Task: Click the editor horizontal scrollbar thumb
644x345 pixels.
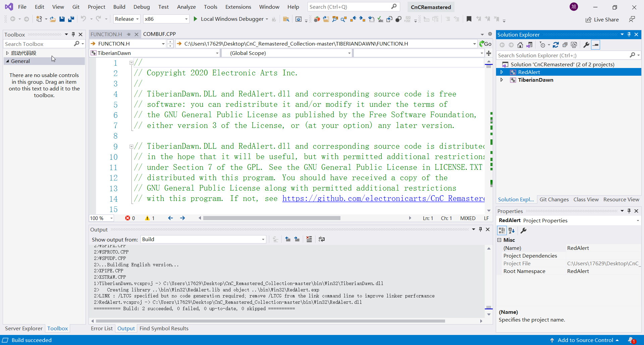Action: pyautogui.click(x=272, y=218)
